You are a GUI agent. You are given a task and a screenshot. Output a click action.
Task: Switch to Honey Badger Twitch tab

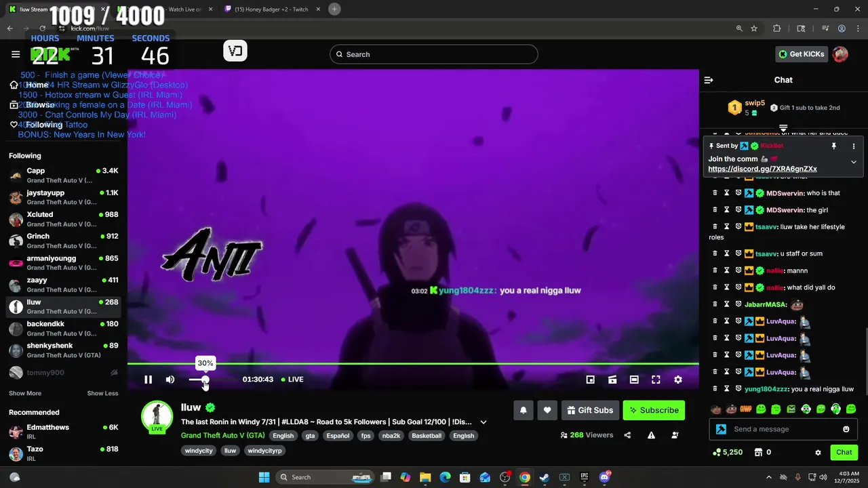click(x=271, y=9)
